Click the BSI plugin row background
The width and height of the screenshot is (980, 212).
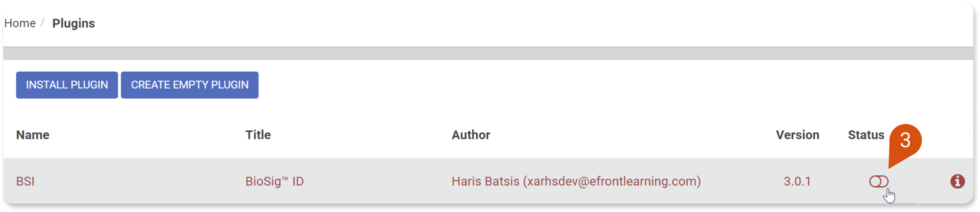tap(488, 181)
